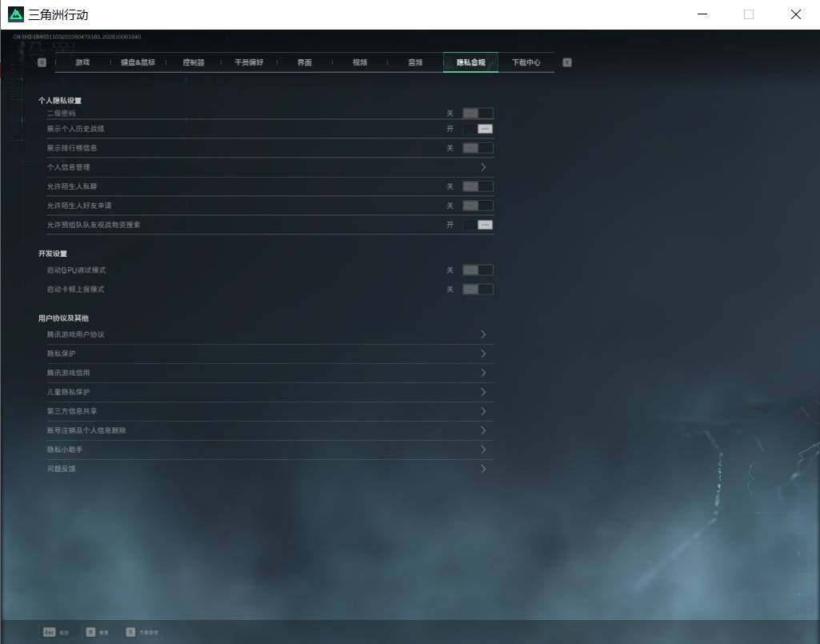
Task: Toggle the 二级密码 switch
Action: point(478,113)
